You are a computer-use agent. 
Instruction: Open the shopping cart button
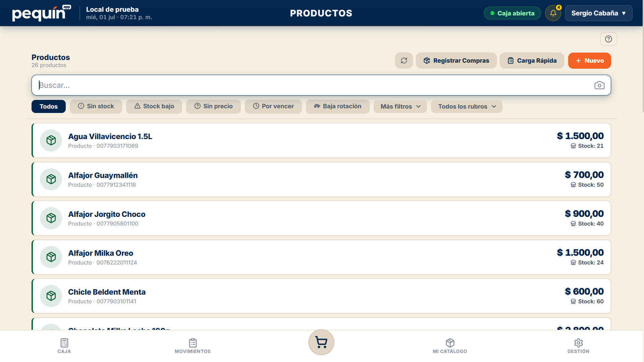click(x=321, y=342)
